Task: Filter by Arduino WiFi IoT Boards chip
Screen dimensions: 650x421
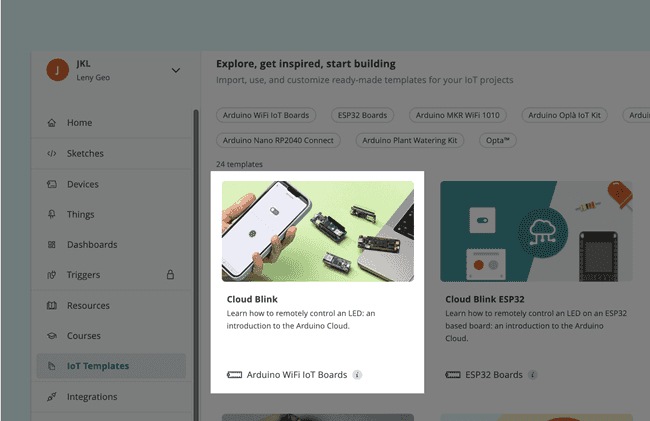Action: pos(267,116)
